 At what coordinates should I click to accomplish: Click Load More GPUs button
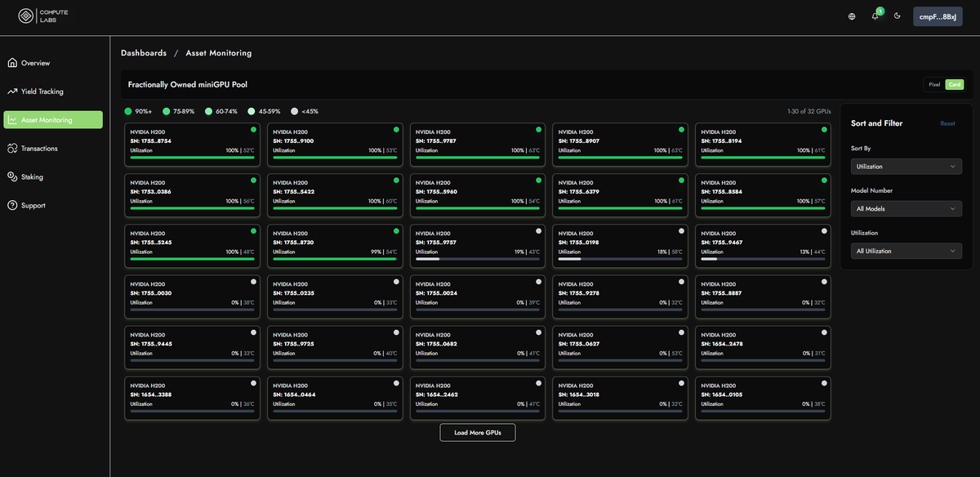click(478, 432)
